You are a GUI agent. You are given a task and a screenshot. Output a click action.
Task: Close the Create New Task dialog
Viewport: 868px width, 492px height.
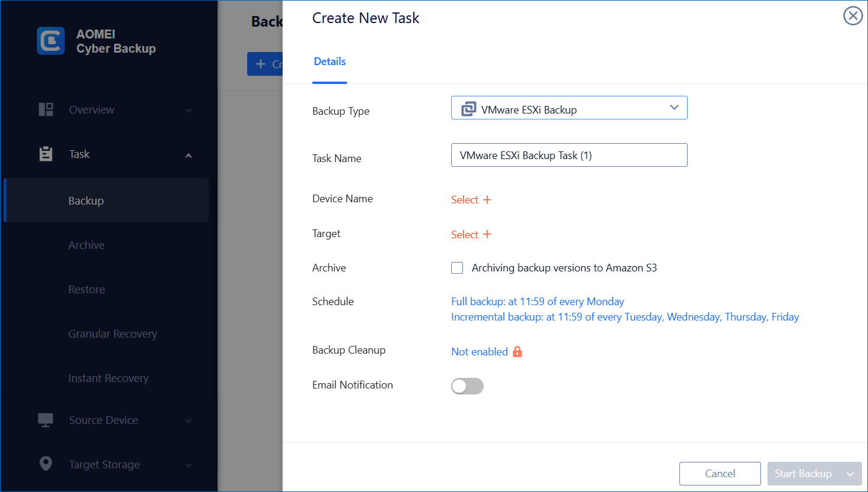(853, 16)
